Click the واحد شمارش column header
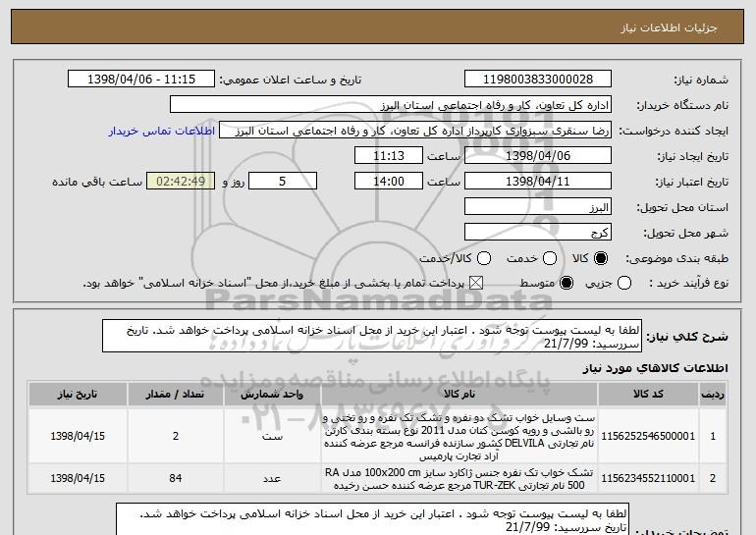This screenshot has width=756, height=535. pyautogui.click(x=272, y=395)
